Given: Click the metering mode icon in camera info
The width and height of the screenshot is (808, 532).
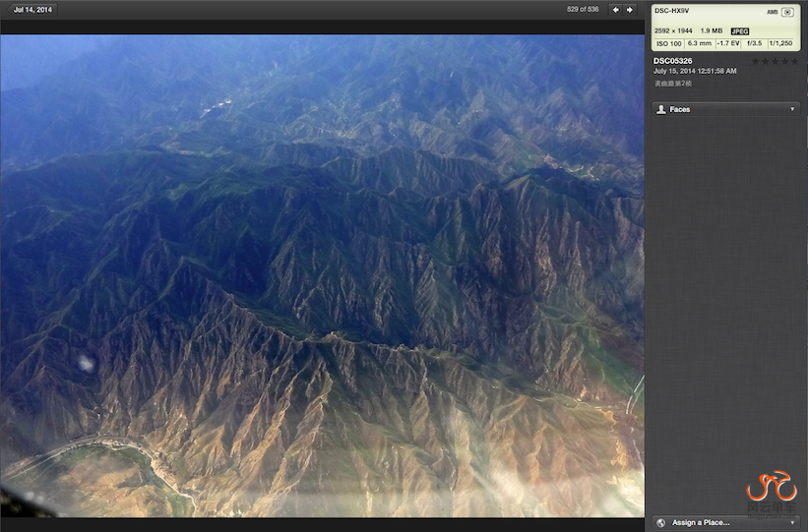Looking at the screenshot, I should point(787,12).
